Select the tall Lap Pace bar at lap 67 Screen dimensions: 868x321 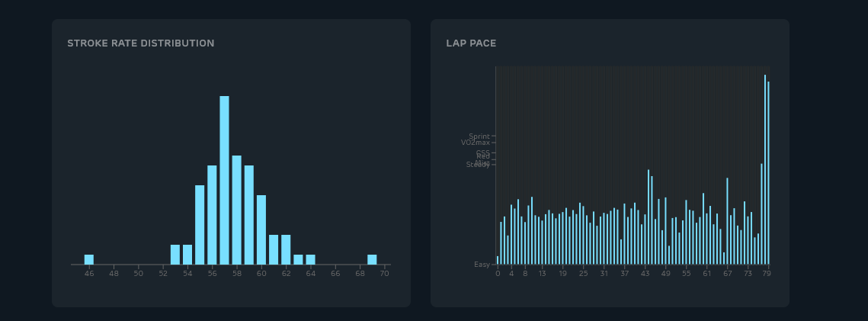point(727,221)
